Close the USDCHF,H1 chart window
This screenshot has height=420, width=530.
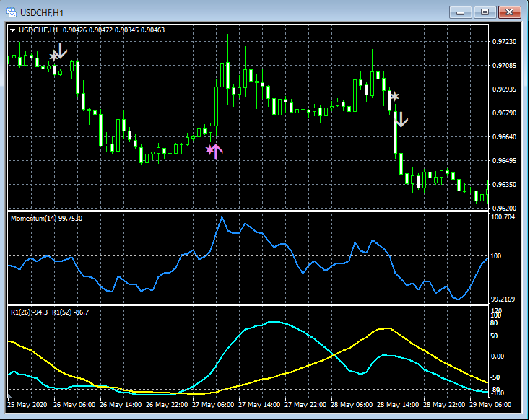tap(509, 12)
